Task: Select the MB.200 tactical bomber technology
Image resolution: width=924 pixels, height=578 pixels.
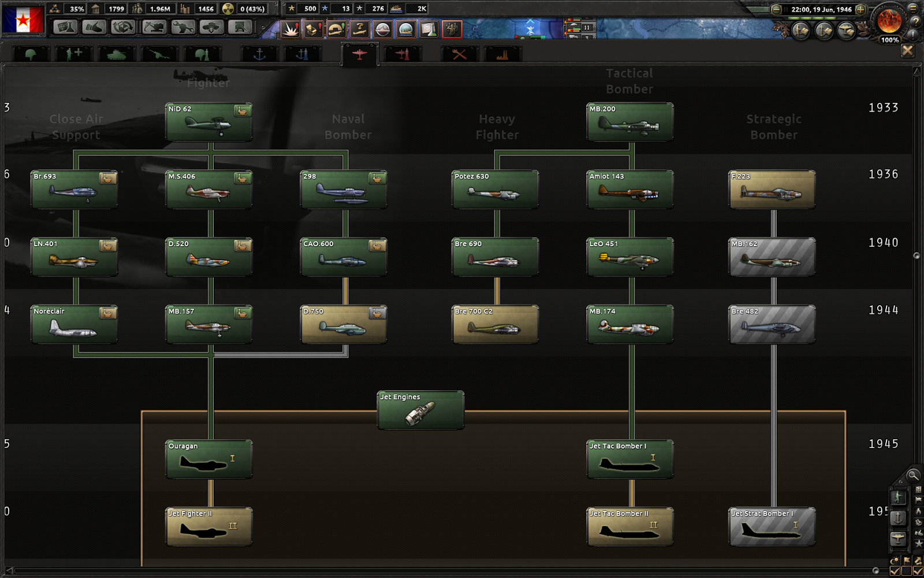Action: click(630, 122)
